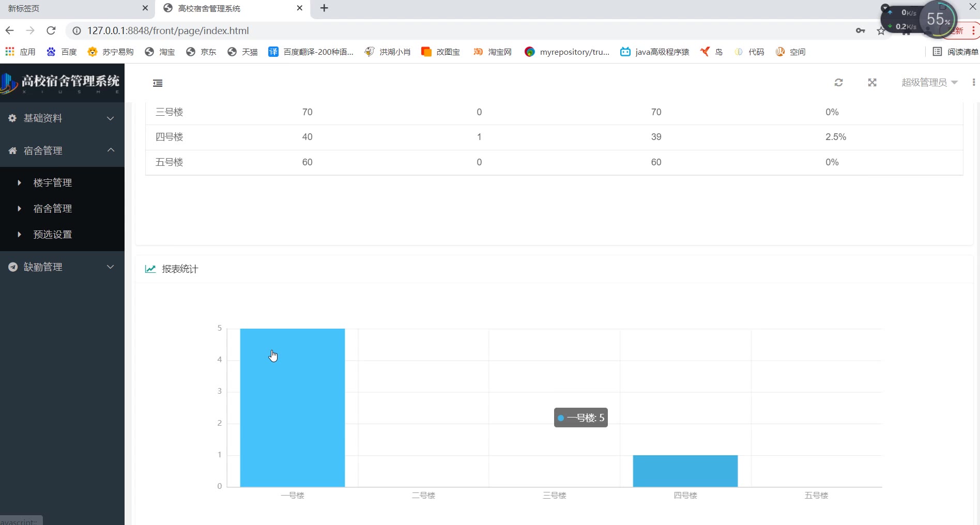Click the gear icon beside 基础资料
This screenshot has width=980, height=525.
tap(12, 118)
